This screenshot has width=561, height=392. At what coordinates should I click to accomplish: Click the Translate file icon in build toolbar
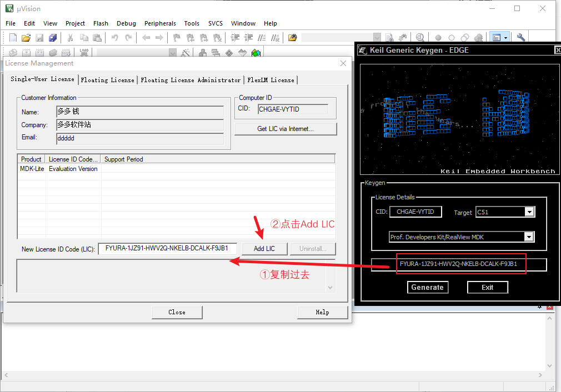click(13, 53)
